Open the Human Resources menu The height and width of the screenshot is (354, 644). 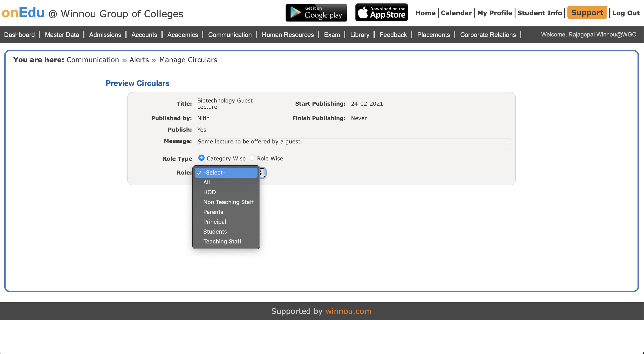tap(288, 35)
